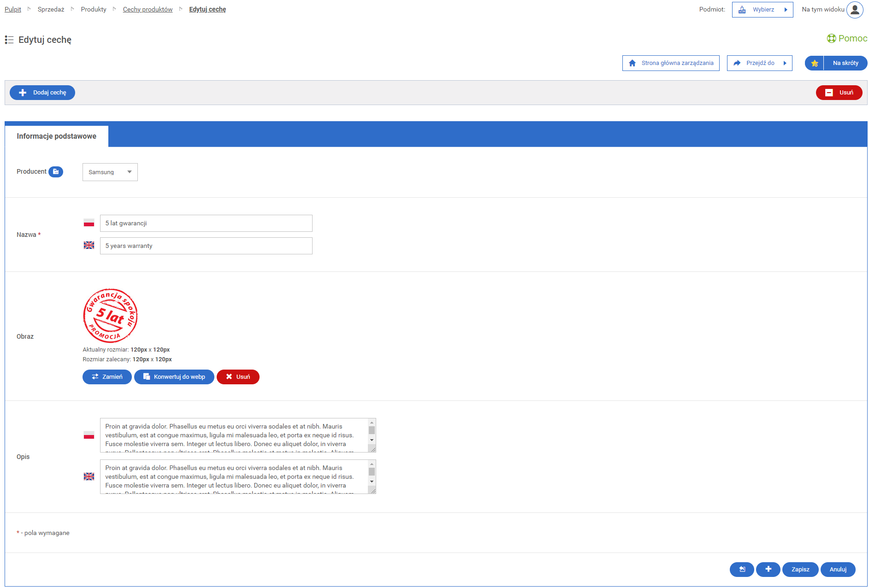The image size is (869, 588).
Task: Click the English name input field
Action: point(206,246)
